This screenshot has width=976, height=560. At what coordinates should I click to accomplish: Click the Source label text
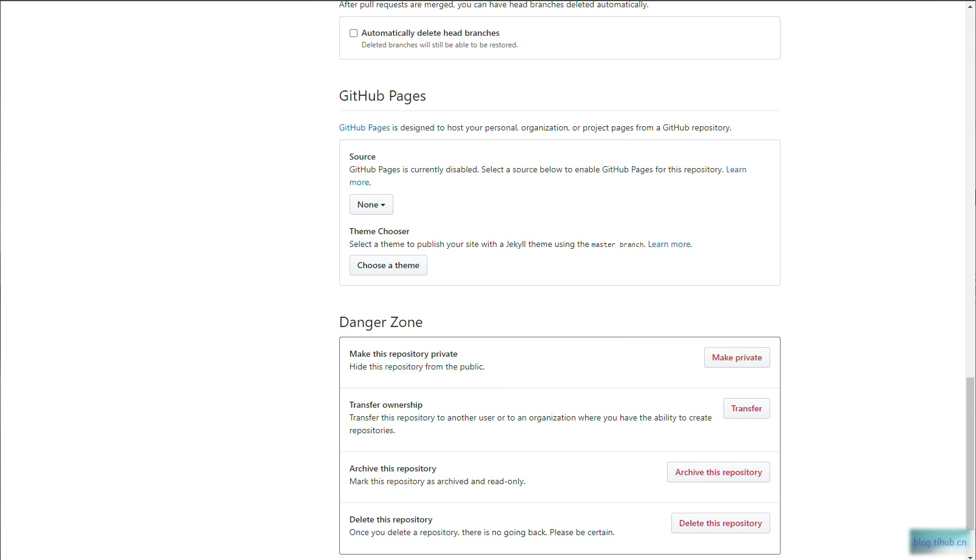pos(362,157)
